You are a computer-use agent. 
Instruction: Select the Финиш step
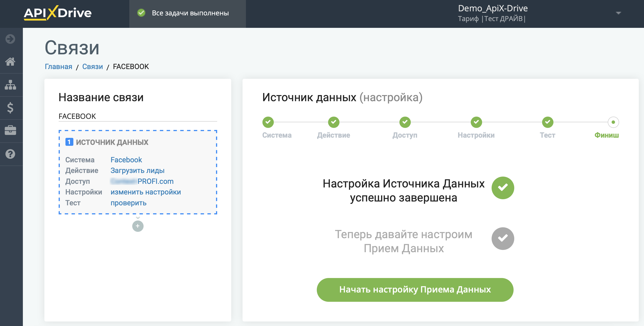pyautogui.click(x=613, y=122)
